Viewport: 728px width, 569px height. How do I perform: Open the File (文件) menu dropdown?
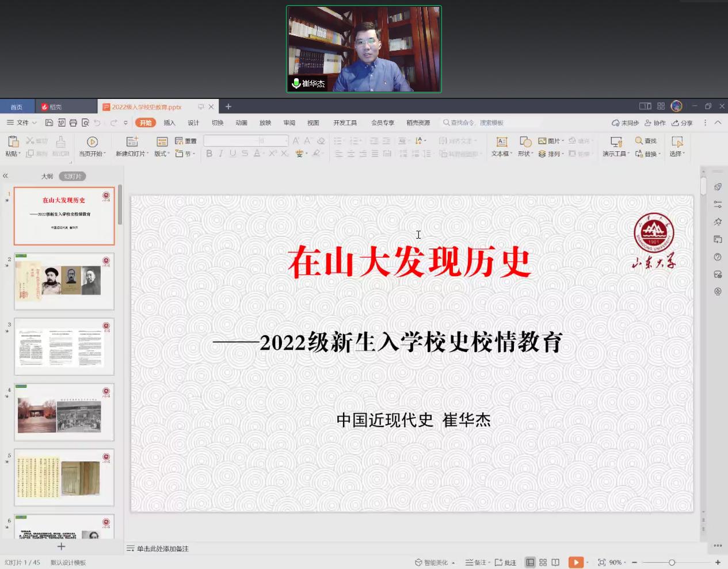coord(22,123)
